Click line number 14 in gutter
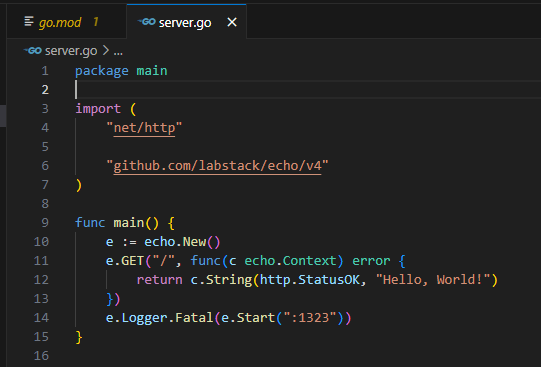The image size is (541, 367). coord(41,318)
